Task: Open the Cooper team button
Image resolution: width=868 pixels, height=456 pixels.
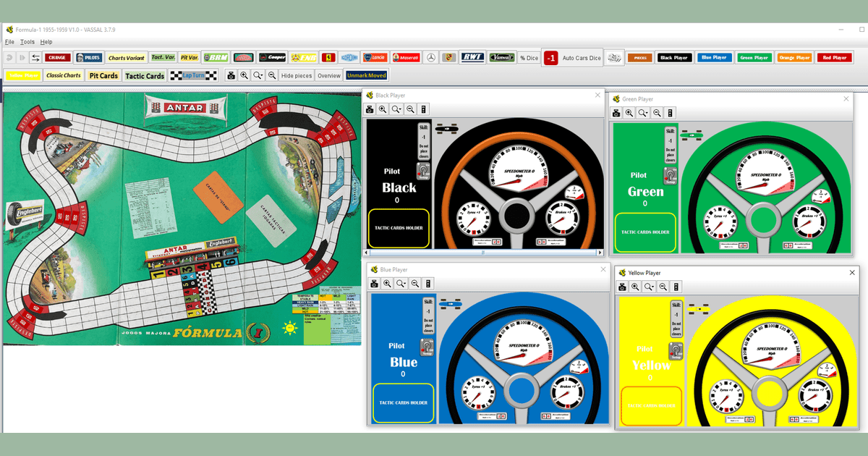Action: tap(271, 57)
